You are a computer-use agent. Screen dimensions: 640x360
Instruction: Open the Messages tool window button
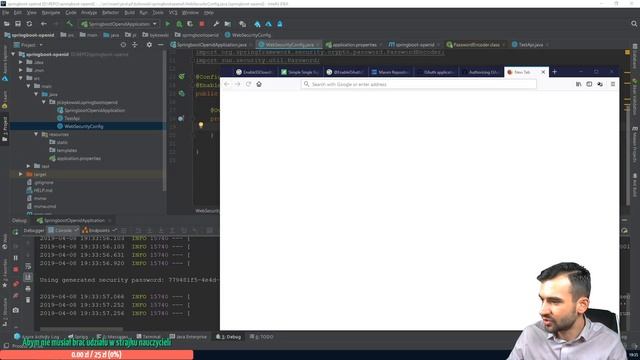click(112, 337)
